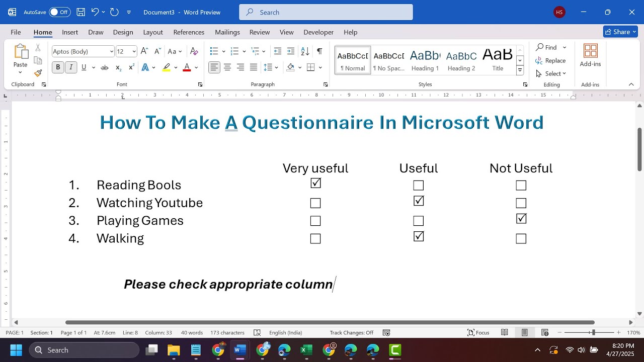Viewport: 644px width, 362px height.
Task: Switch to Read Mode view icon
Action: pyautogui.click(x=505, y=332)
